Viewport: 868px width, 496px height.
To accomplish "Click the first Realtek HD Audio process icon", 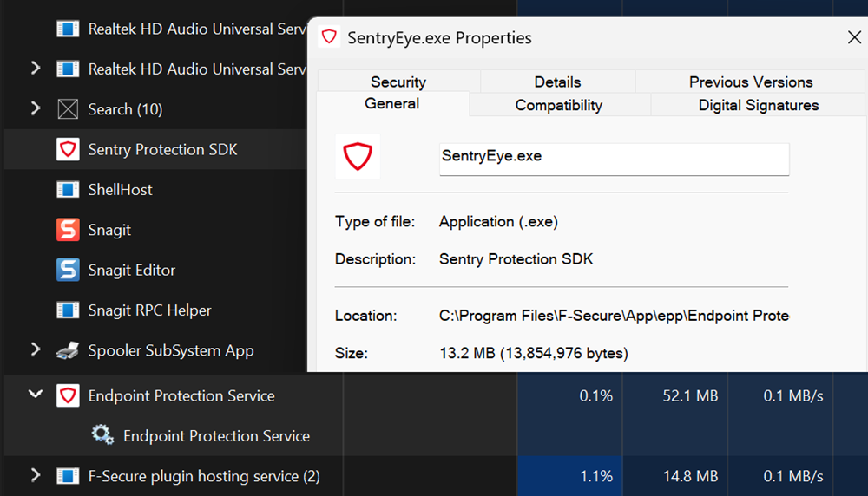I will tap(68, 29).
